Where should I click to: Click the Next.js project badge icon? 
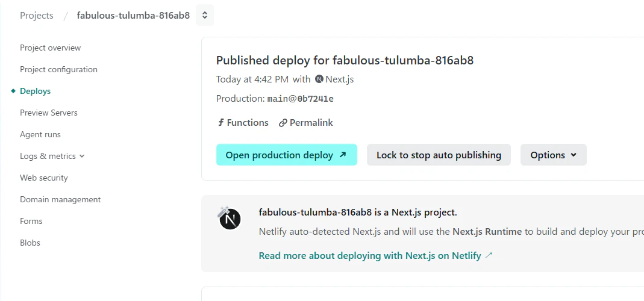pos(230,218)
